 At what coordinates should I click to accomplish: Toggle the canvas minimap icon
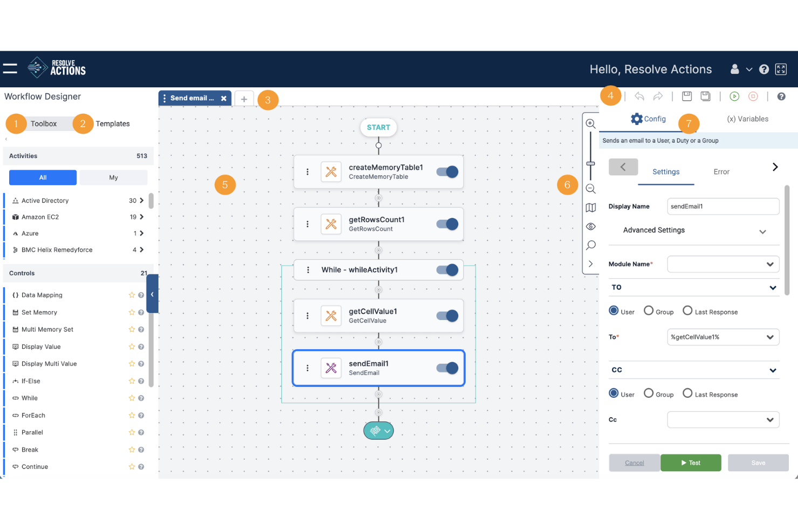(x=590, y=208)
